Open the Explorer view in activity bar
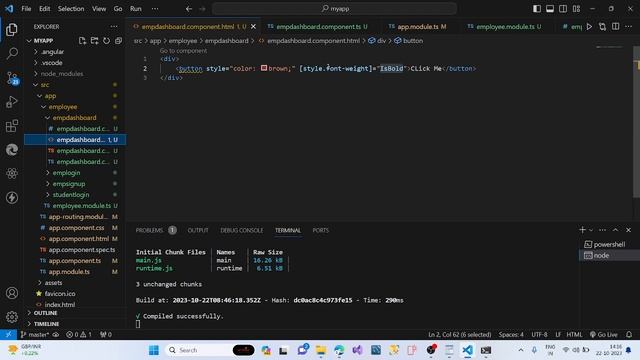The width and height of the screenshot is (640, 360). click(12, 29)
